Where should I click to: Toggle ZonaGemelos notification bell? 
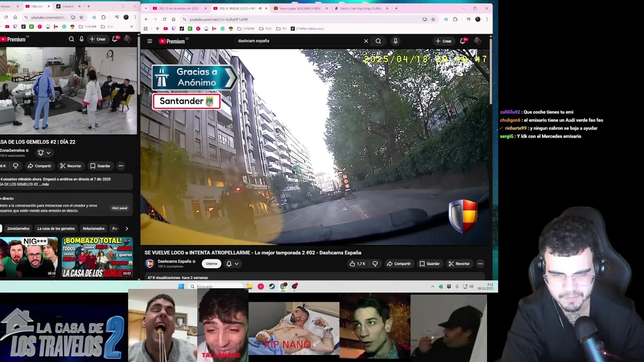click(41, 152)
